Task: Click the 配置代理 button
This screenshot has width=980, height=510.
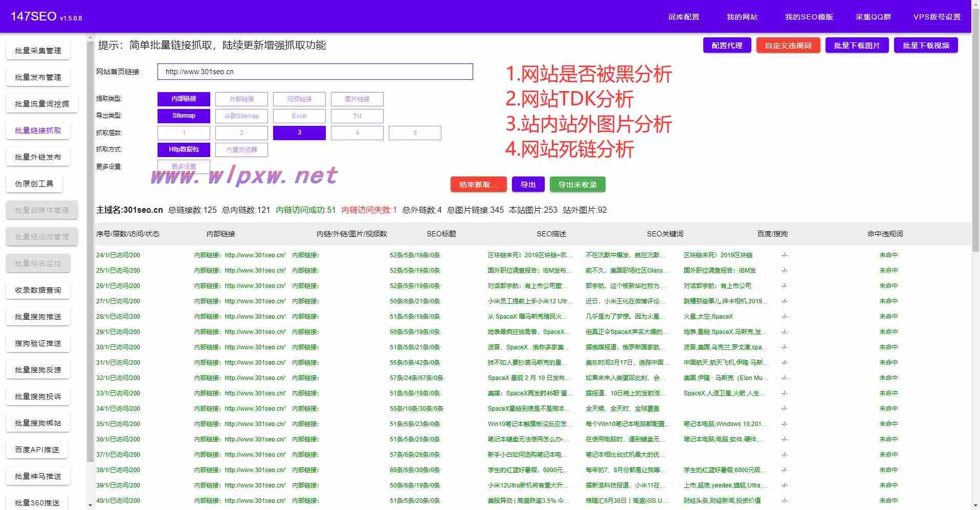Action: [727, 46]
